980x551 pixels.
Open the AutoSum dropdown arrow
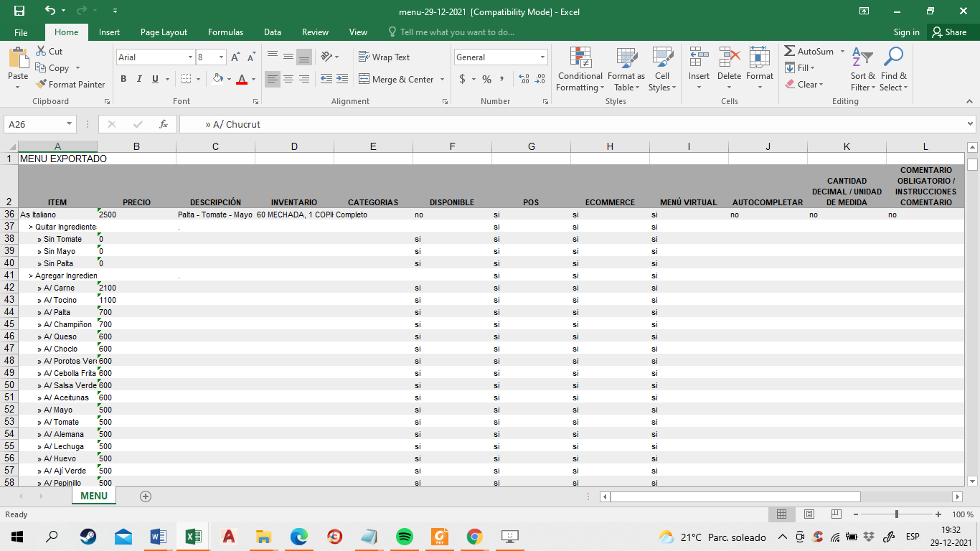[x=842, y=52]
